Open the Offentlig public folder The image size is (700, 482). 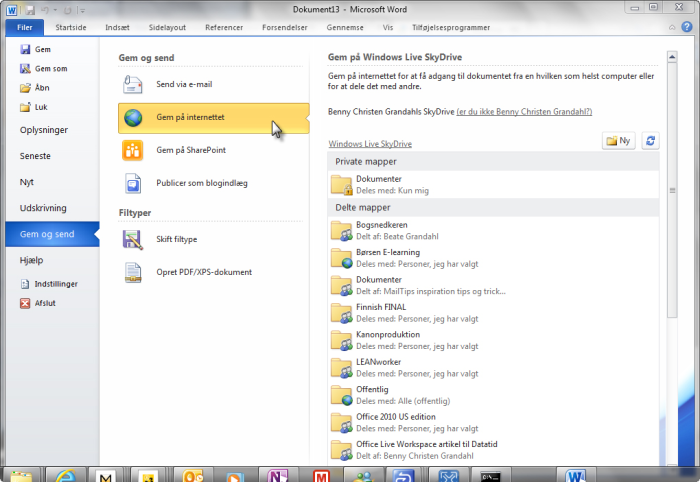tap(493, 395)
